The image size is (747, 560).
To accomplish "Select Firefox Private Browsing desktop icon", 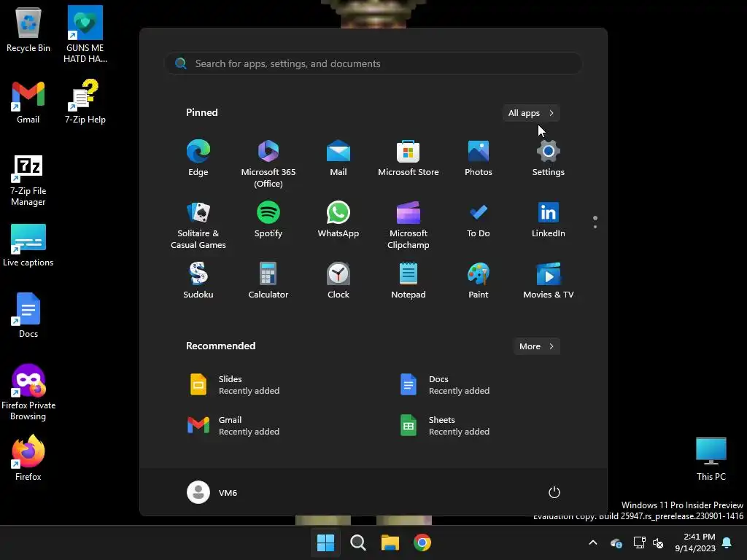I will click(x=28, y=392).
